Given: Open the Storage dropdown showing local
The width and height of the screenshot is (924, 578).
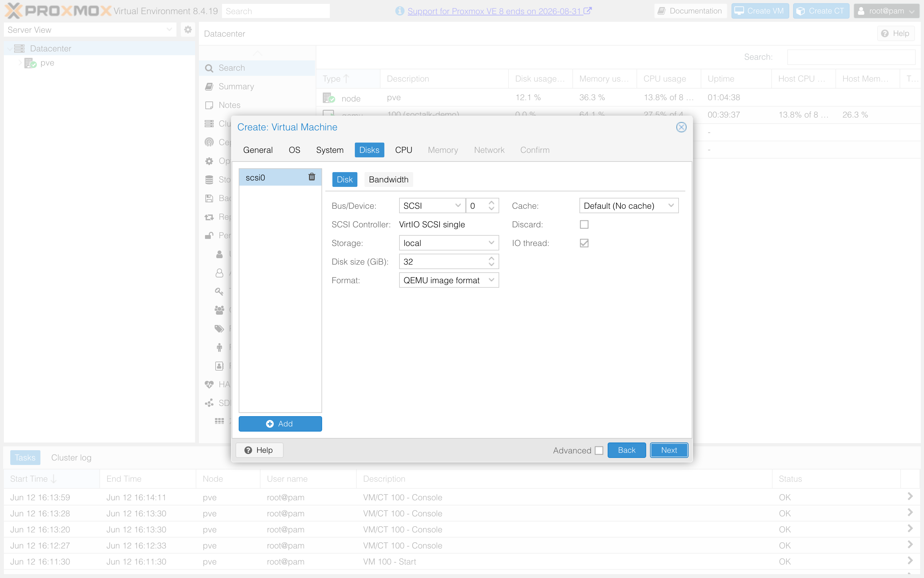Looking at the screenshot, I should 491,243.
